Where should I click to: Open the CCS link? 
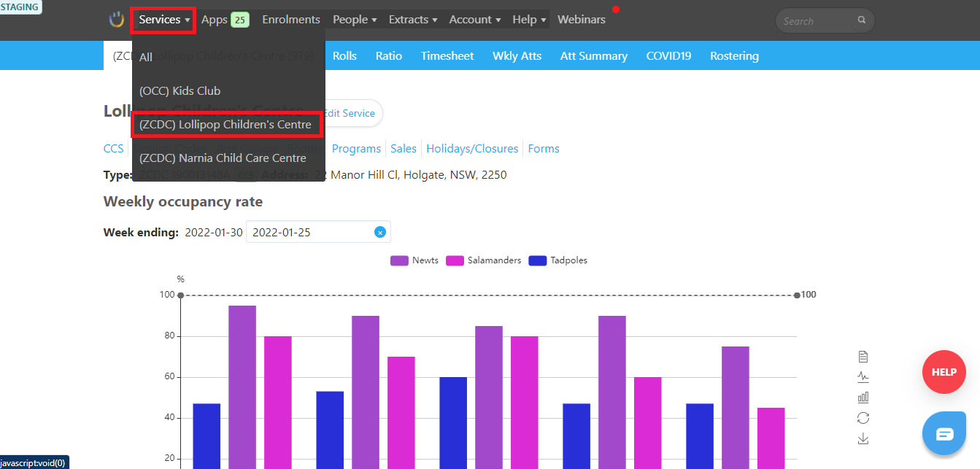pos(114,149)
